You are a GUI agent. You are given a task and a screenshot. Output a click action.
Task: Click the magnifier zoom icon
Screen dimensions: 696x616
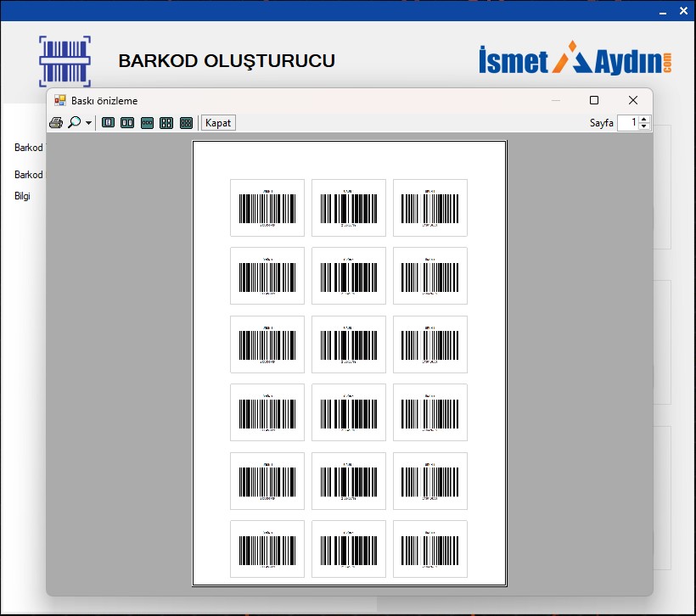[74, 123]
